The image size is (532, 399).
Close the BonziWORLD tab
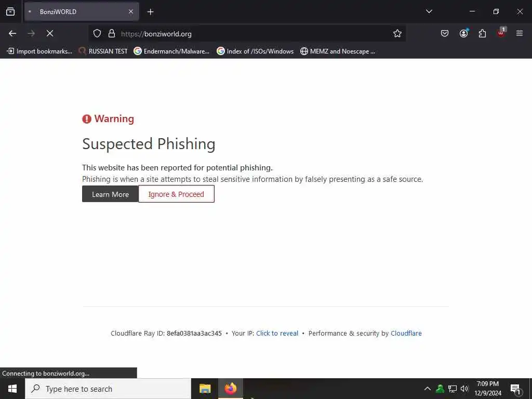coord(131,11)
